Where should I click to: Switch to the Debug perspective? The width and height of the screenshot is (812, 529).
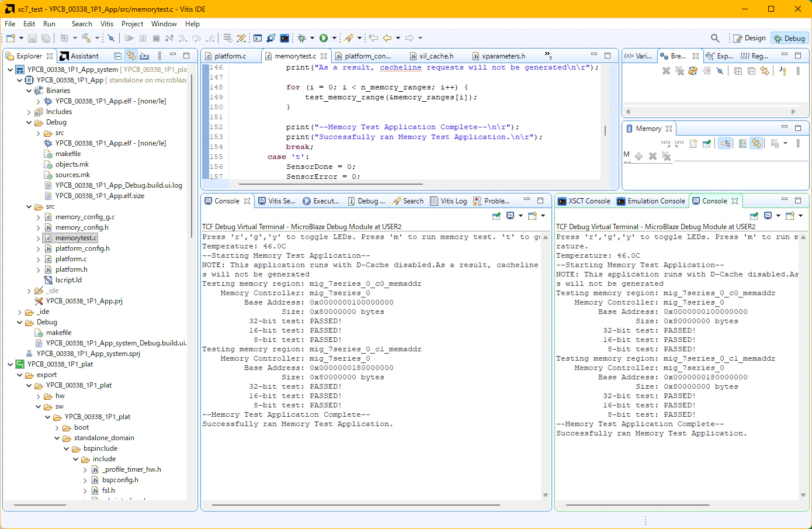coord(789,38)
